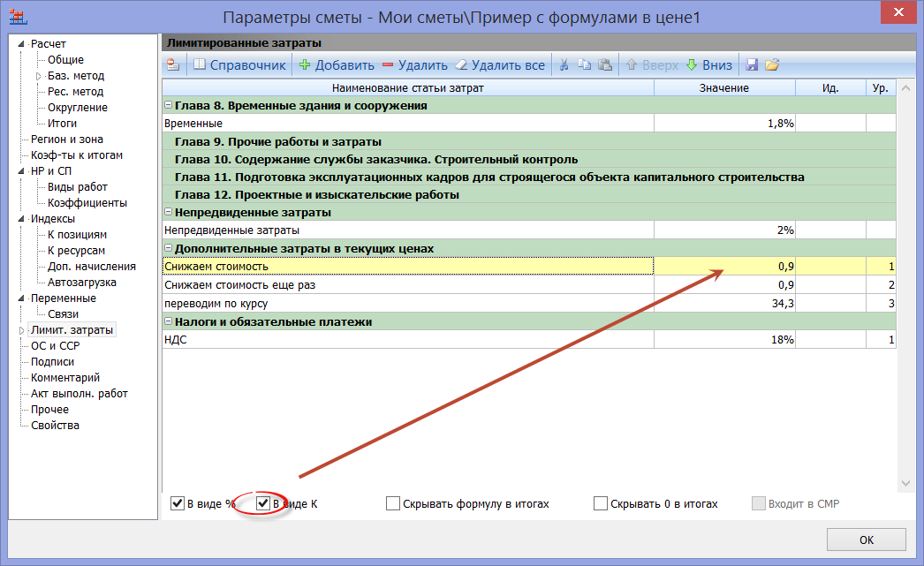This screenshot has height=566, width=924.
Task: Collapse the 'НР и СП' tree node
Action: pyautogui.click(x=21, y=170)
